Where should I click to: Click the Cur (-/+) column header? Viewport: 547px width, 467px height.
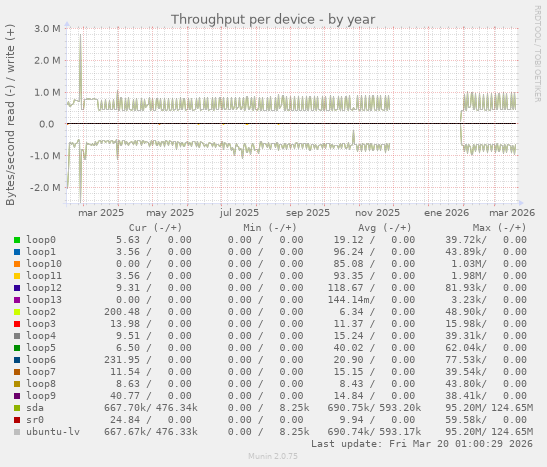(x=155, y=228)
